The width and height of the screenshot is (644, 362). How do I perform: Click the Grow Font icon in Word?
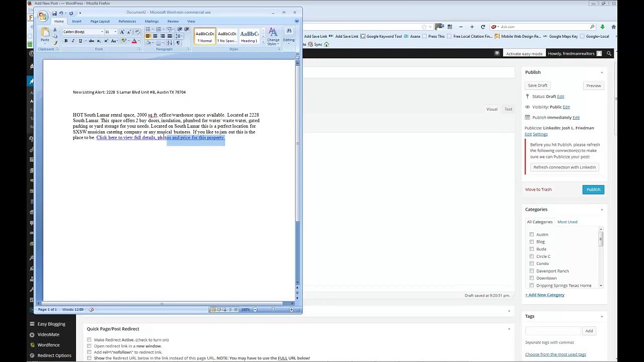(x=122, y=32)
